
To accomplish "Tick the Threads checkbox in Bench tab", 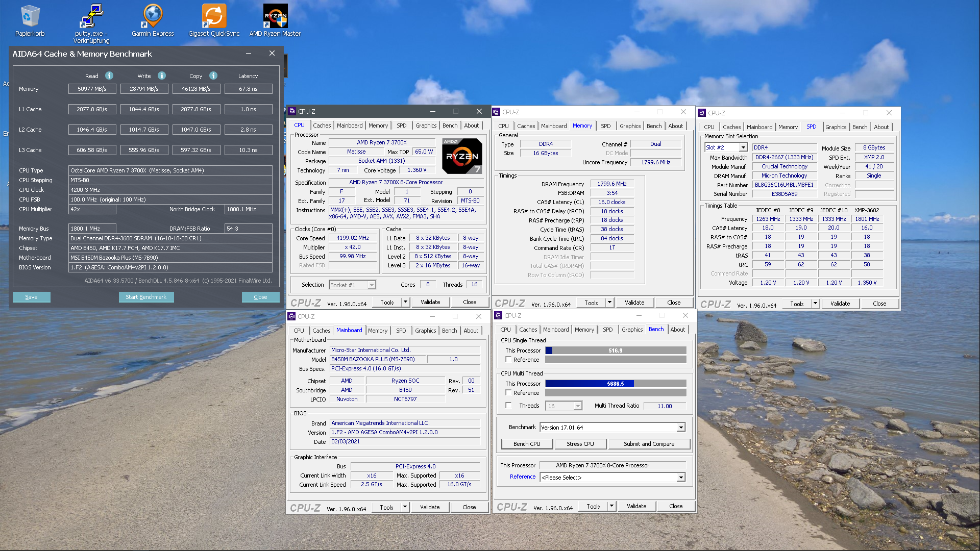I will pos(508,405).
